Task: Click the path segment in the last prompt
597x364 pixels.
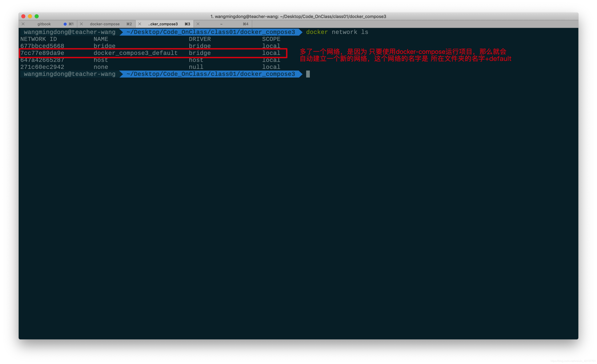Action: click(x=211, y=74)
